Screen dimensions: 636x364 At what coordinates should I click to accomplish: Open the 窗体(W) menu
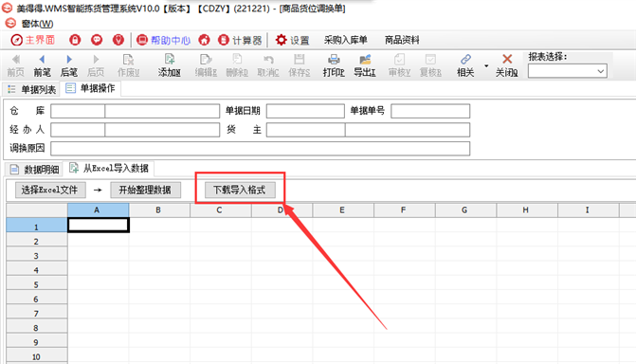coord(37,24)
